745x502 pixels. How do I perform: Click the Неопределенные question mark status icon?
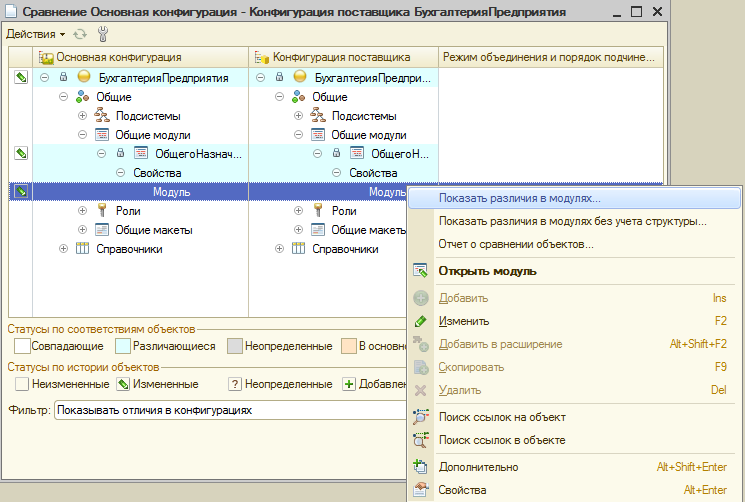(x=235, y=384)
